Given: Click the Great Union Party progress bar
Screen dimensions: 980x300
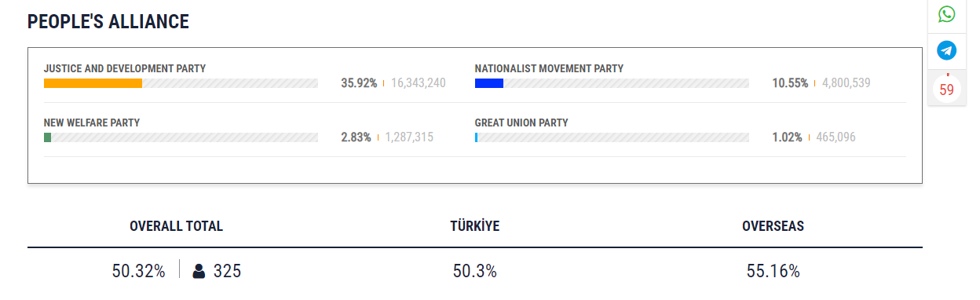Looking at the screenshot, I should pos(612,137).
